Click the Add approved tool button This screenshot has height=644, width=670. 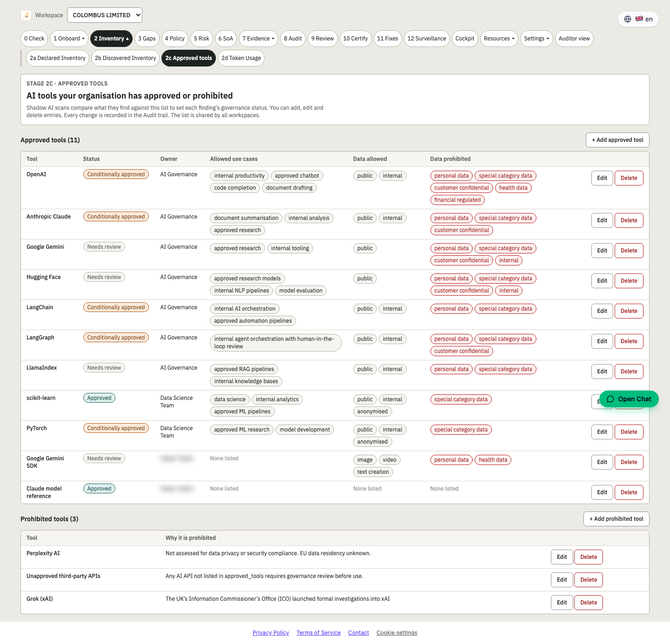(617, 140)
